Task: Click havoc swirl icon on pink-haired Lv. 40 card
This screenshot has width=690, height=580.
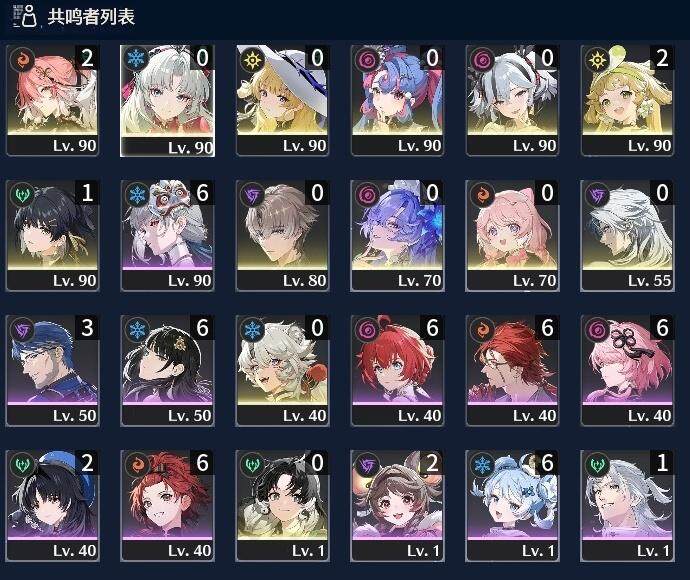Action: (x=597, y=329)
